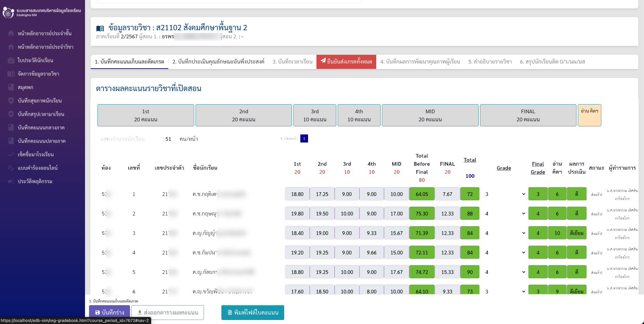Screen dimensions: 644x324
Task: Select the orange อ่าน คิดฯ category box
Action: (589, 115)
